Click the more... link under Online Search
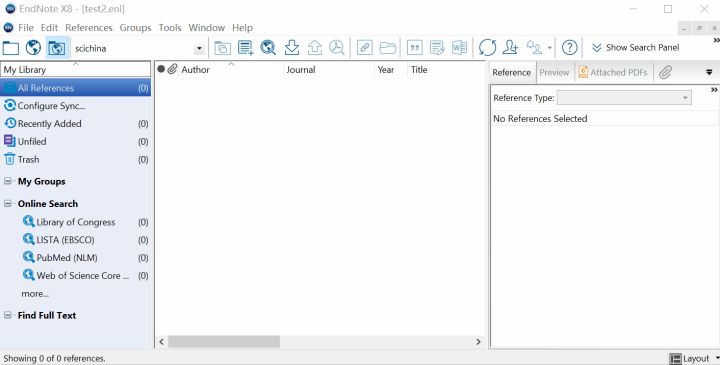The width and height of the screenshot is (720, 365). [x=35, y=294]
